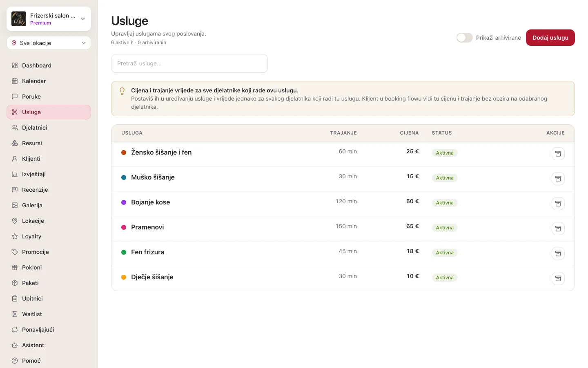Open the Sve lokacije dropdown
The width and height of the screenshot is (588, 368).
tap(49, 43)
